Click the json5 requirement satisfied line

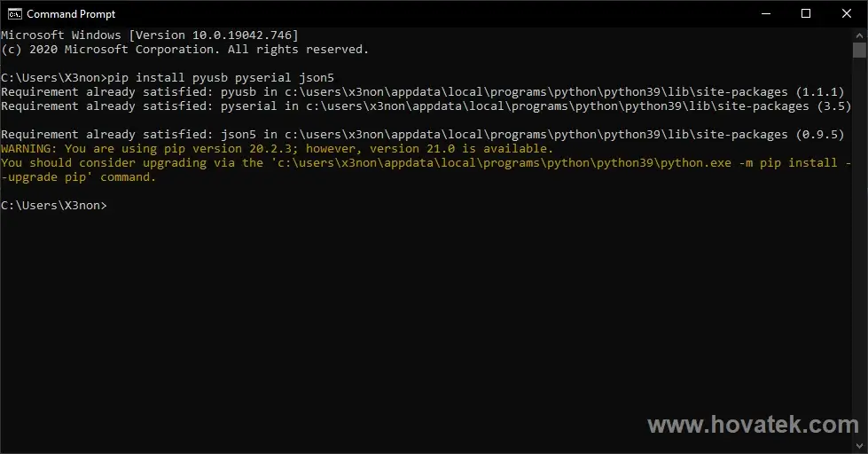422,135
